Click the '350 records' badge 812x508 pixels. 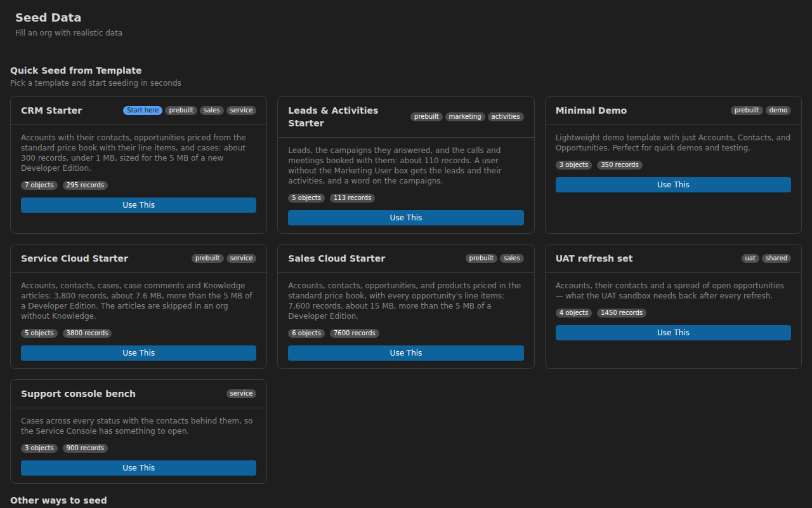[620, 165]
